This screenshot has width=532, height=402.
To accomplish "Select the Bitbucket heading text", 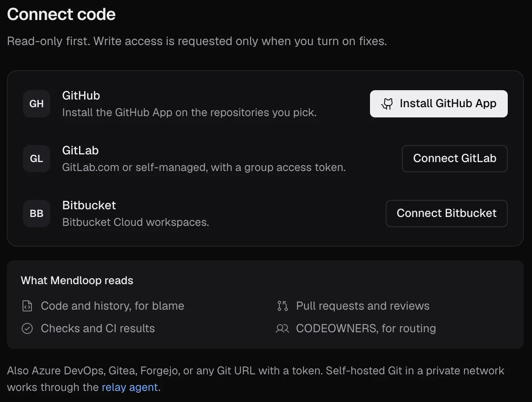I will point(89,205).
